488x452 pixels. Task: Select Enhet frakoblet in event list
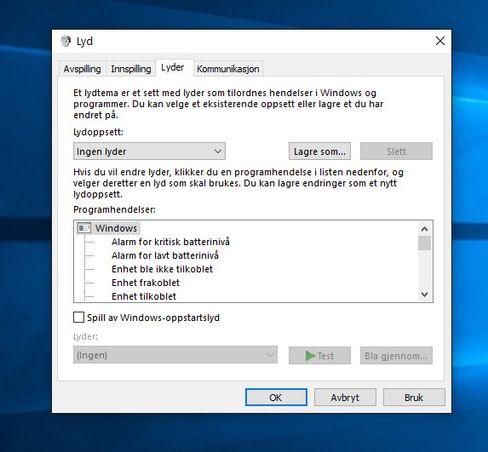[146, 283]
